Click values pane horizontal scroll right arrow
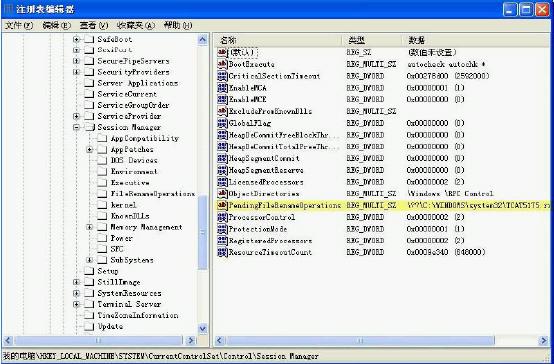Screen dimensions: 554x364 (543, 340)
